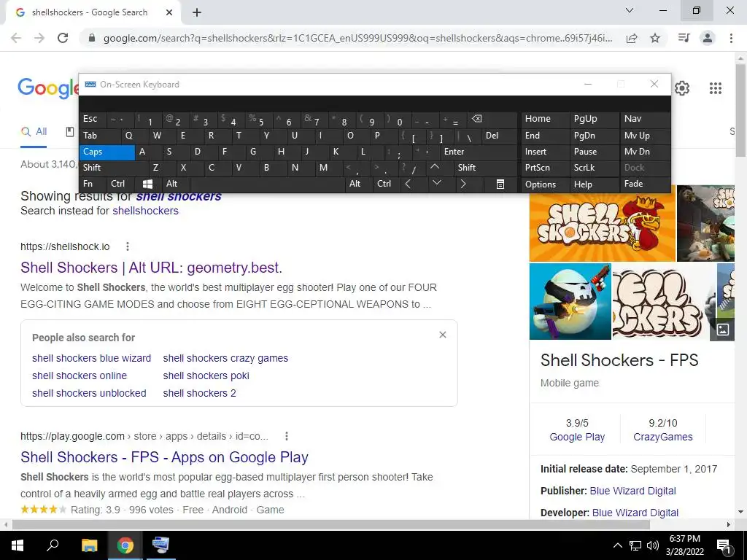The image size is (747, 560).
Task: Open Google settings gear icon
Action: [x=682, y=88]
